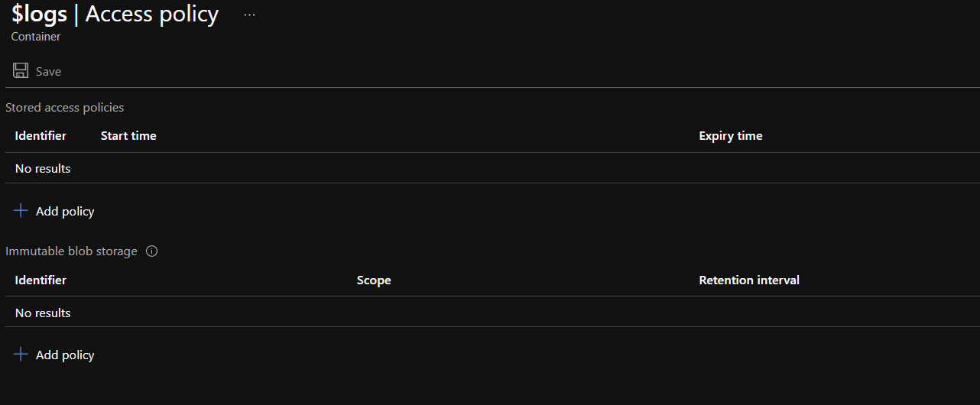Click the Stored access policies section heading
The width and height of the screenshot is (980, 405).
point(64,108)
